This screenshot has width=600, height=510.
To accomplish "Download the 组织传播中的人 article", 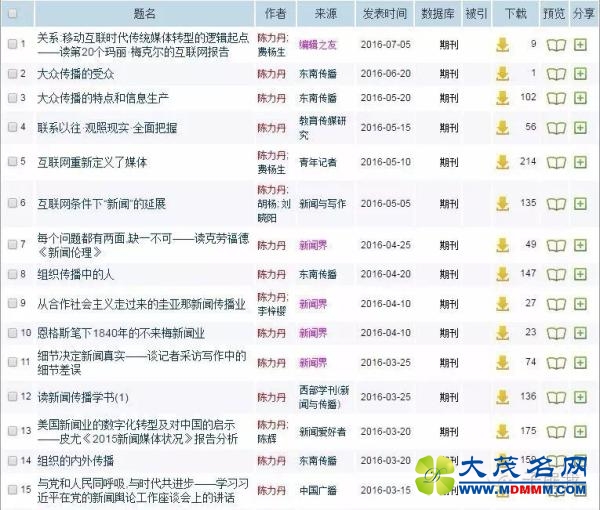I will click(x=502, y=274).
